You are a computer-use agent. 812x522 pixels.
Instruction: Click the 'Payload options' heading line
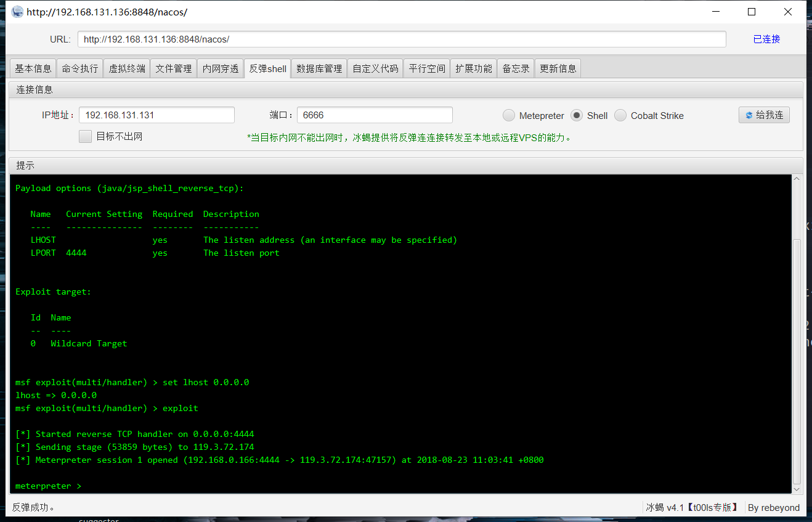pos(129,188)
